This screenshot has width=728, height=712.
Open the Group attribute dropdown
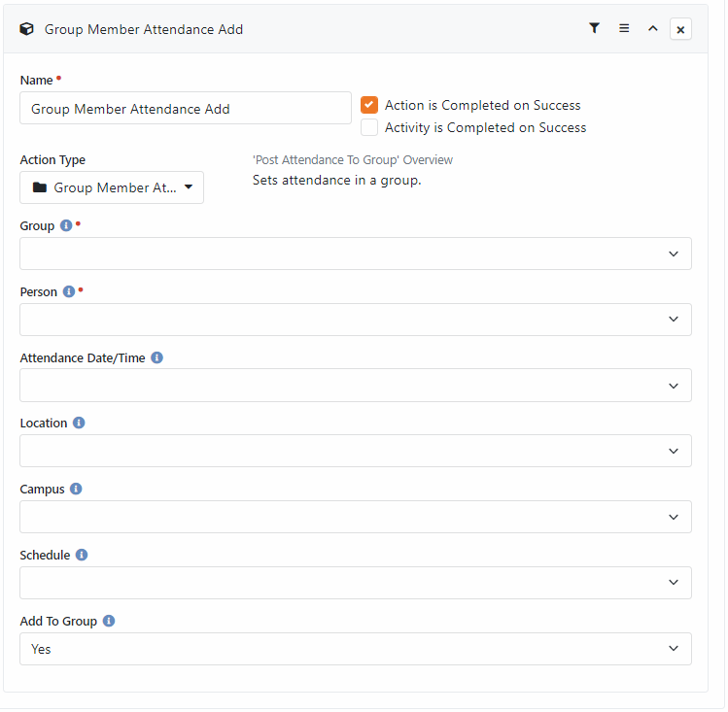(x=356, y=254)
